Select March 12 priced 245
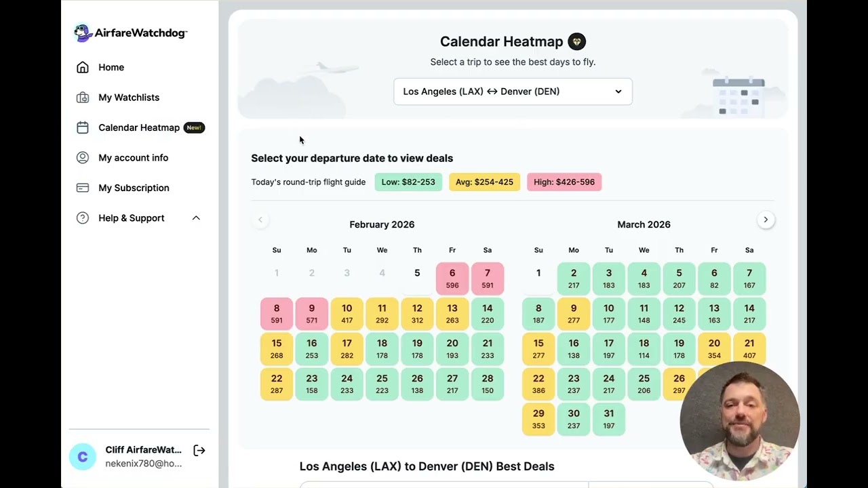 pos(679,314)
